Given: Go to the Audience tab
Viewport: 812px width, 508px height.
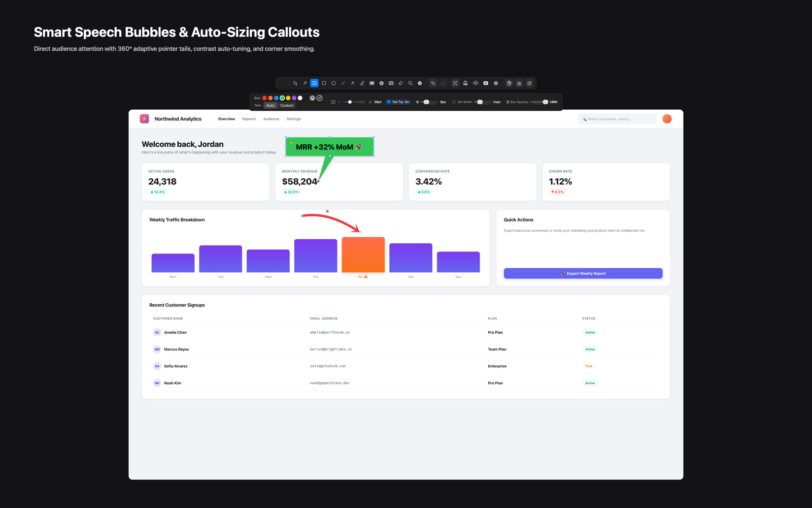Looking at the screenshot, I should pos(271,119).
